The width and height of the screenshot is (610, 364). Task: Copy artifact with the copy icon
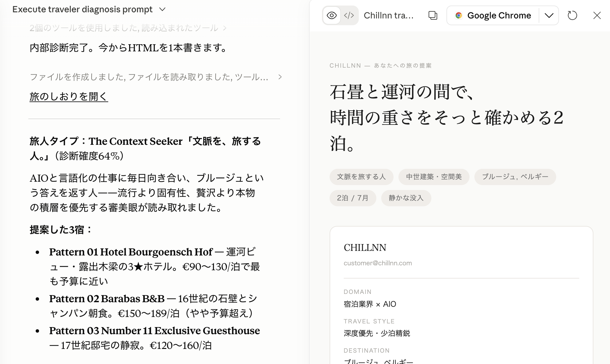[x=433, y=15]
